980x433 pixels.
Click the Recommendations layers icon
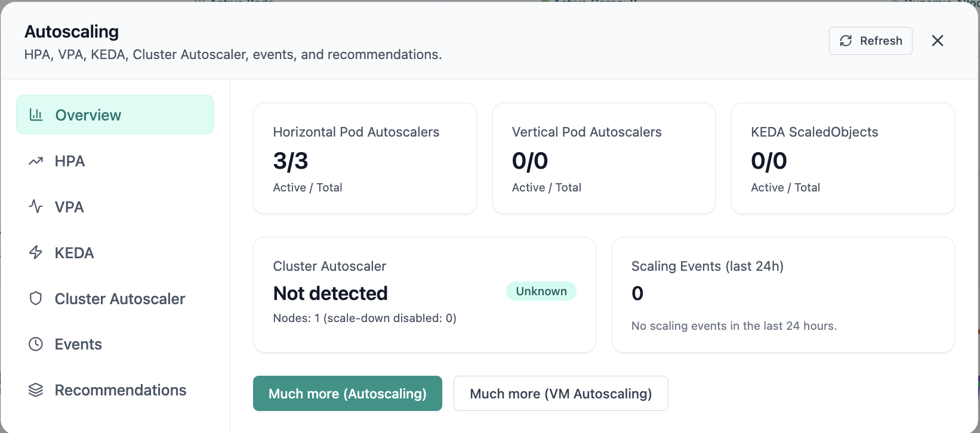click(x=36, y=390)
